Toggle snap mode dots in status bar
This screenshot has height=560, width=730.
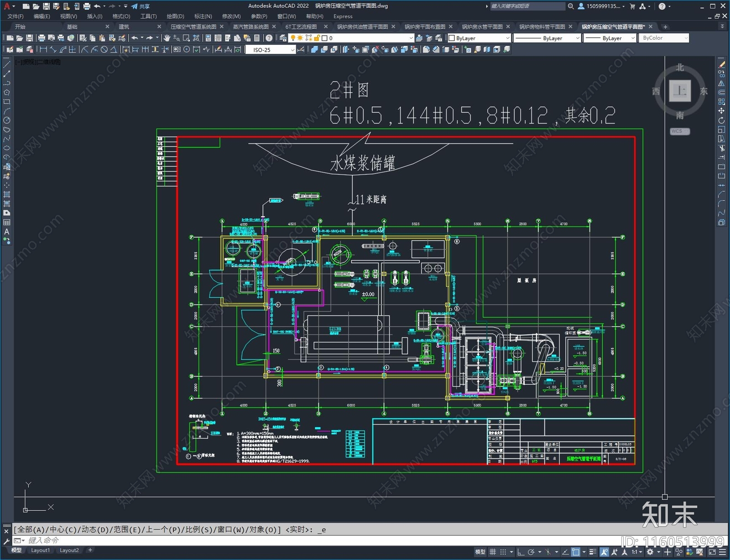(x=503, y=552)
